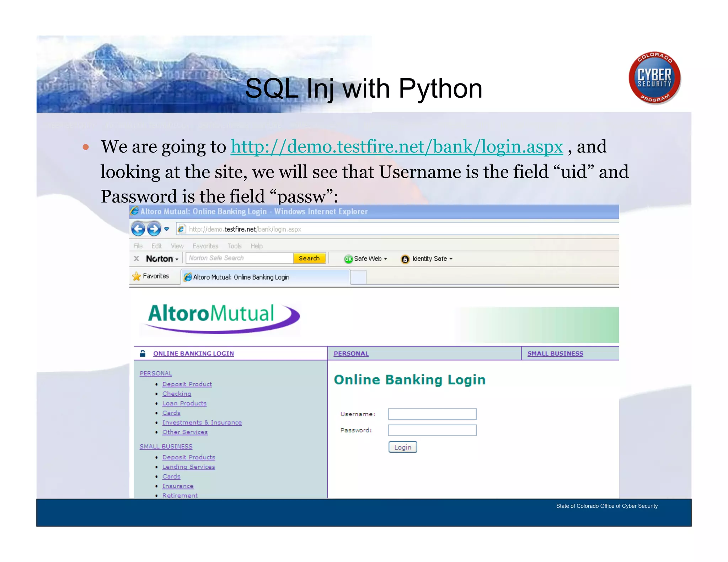Open the File menu

pyautogui.click(x=138, y=246)
